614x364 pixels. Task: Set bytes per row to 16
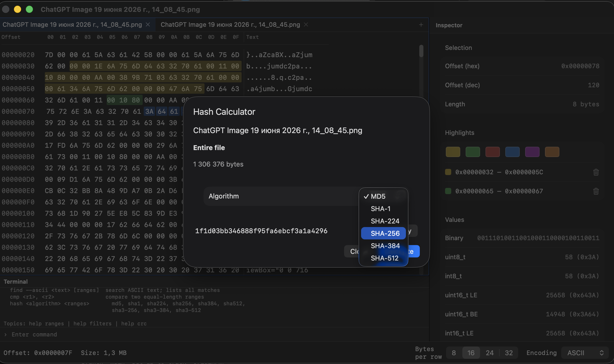(471, 353)
